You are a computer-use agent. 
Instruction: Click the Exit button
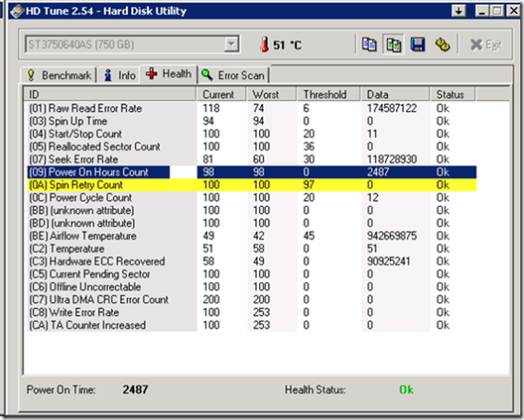coord(486,44)
